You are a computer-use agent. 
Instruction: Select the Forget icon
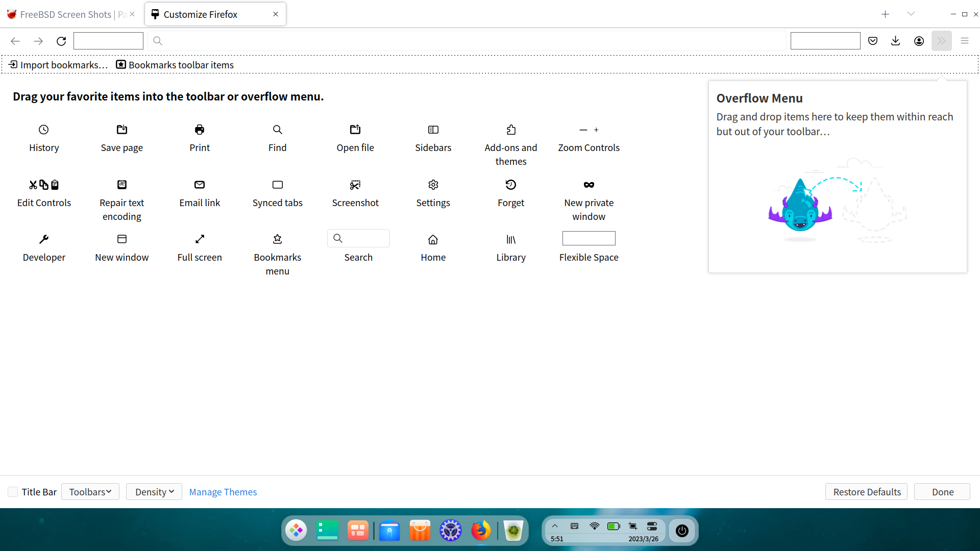tap(511, 185)
